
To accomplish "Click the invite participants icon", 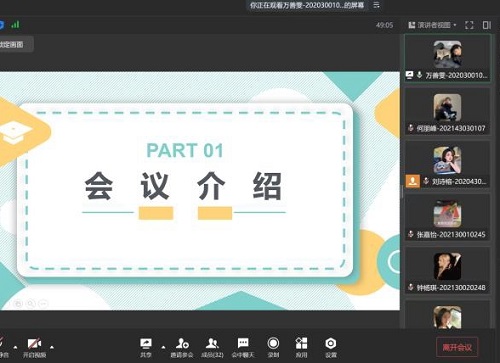I will tap(182, 347).
